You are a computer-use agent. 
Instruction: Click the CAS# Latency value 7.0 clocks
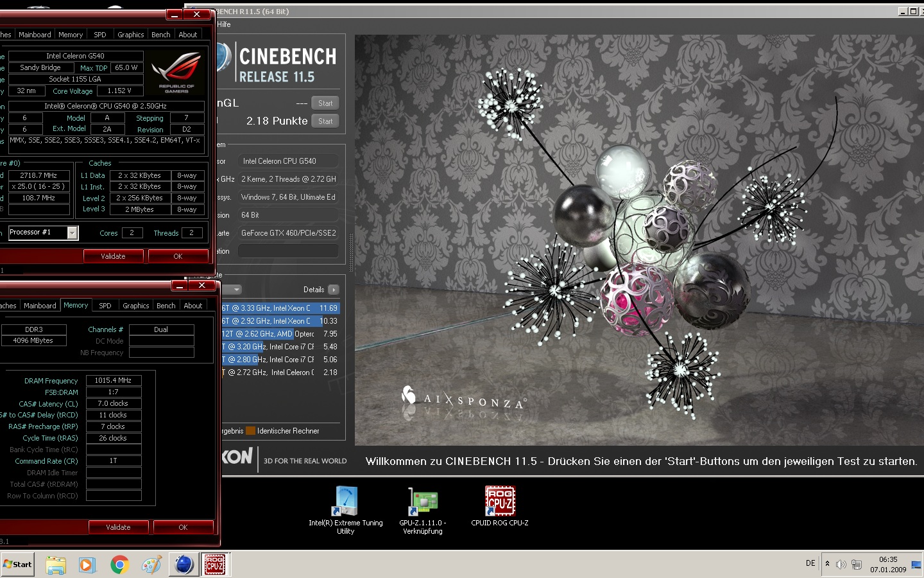coord(113,403)
